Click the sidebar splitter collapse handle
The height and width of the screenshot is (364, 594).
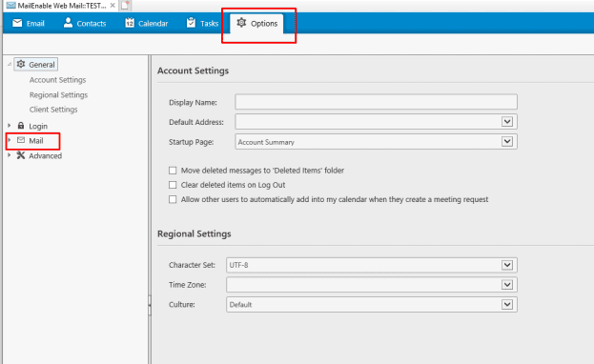click(x=150, y=304)
